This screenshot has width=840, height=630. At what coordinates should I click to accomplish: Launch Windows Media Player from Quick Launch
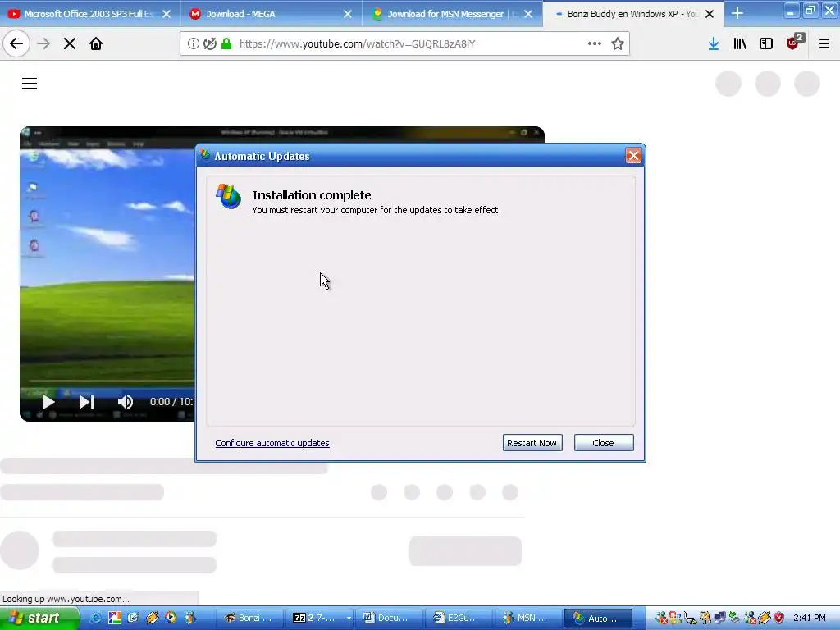pyautogui.click(x=171, y=618)
